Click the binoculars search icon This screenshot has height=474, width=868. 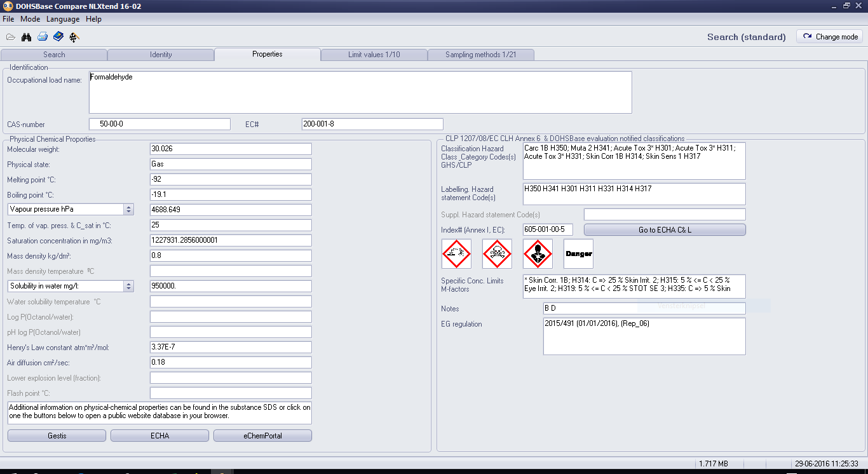tap(26, 37)
